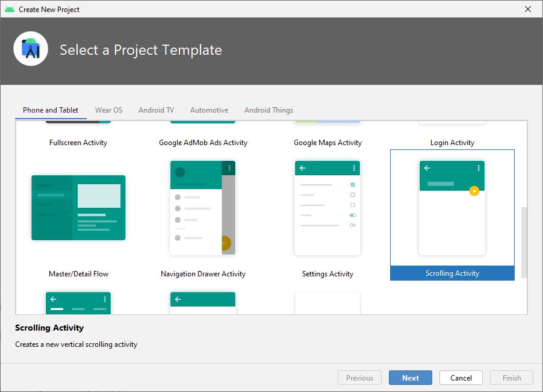Switch to the Automotive tab

pos(209,110)
